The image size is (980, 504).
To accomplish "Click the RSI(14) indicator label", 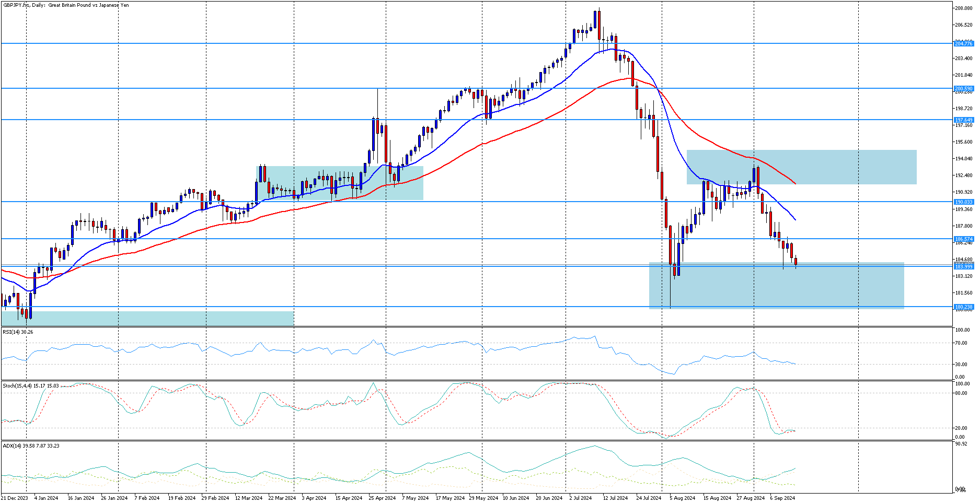I will click(18, 332).
